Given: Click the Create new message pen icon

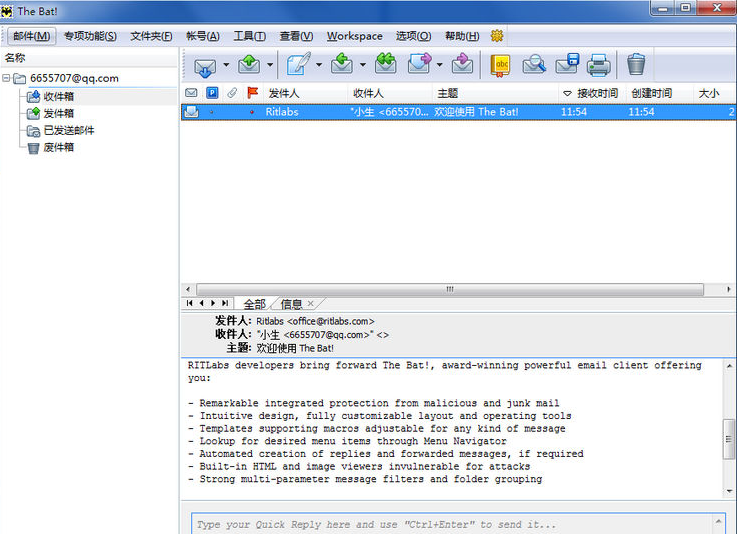Looking at the screenshot, I should coord(298,64).
